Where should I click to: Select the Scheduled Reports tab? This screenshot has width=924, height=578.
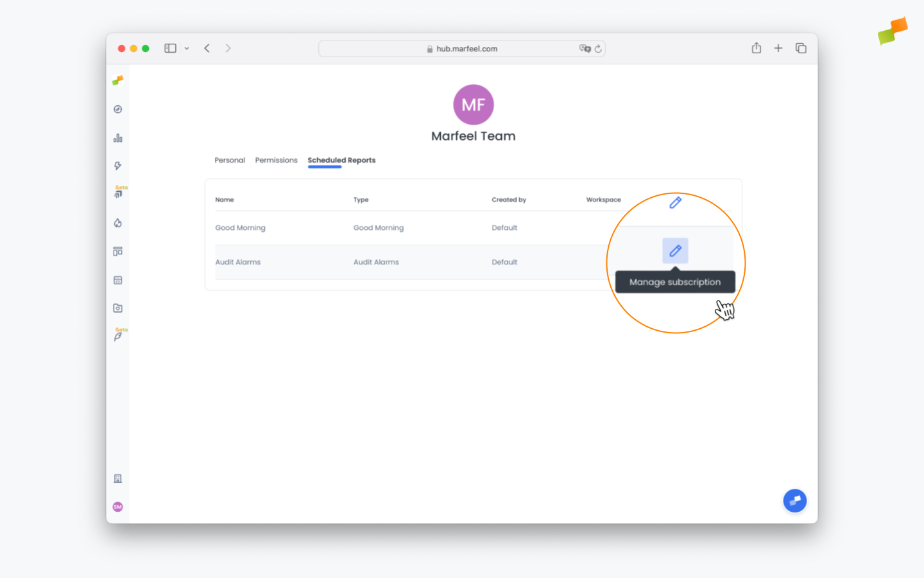(341, 160)
